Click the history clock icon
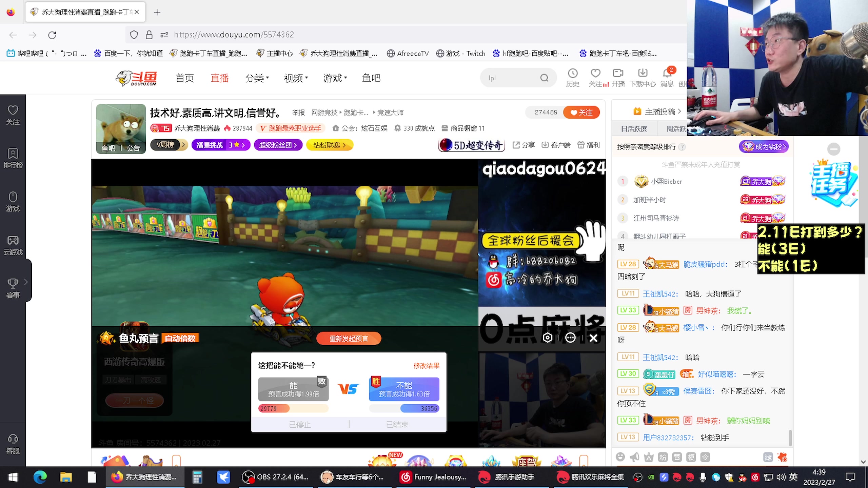This screenshot has width=868, height=488. pyautogui.click(x=573, y=73)
